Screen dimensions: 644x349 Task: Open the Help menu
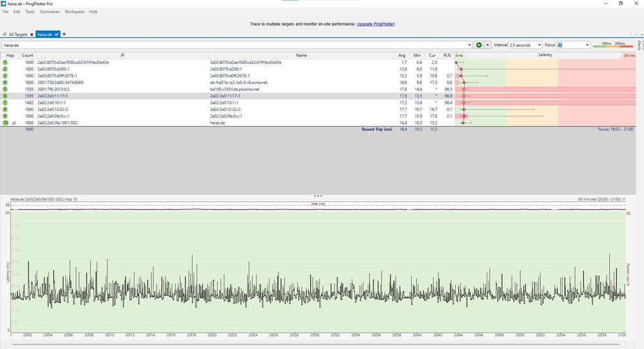(x=93, y=12)
